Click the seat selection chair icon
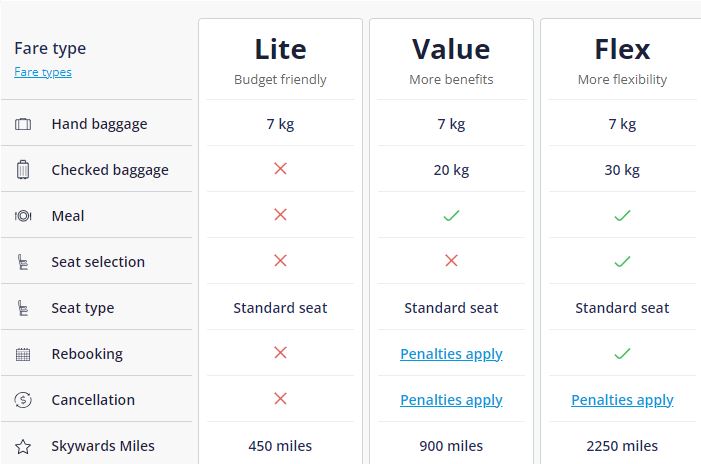Viewport: 701px width, 464px height. click(x=23, y=262)
